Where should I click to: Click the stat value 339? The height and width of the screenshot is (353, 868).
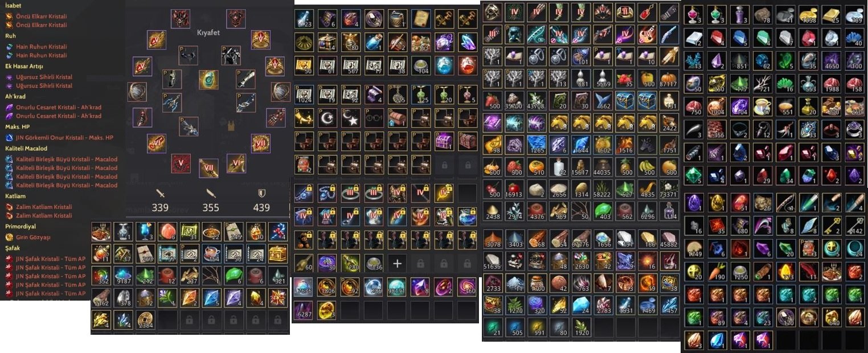160,208
